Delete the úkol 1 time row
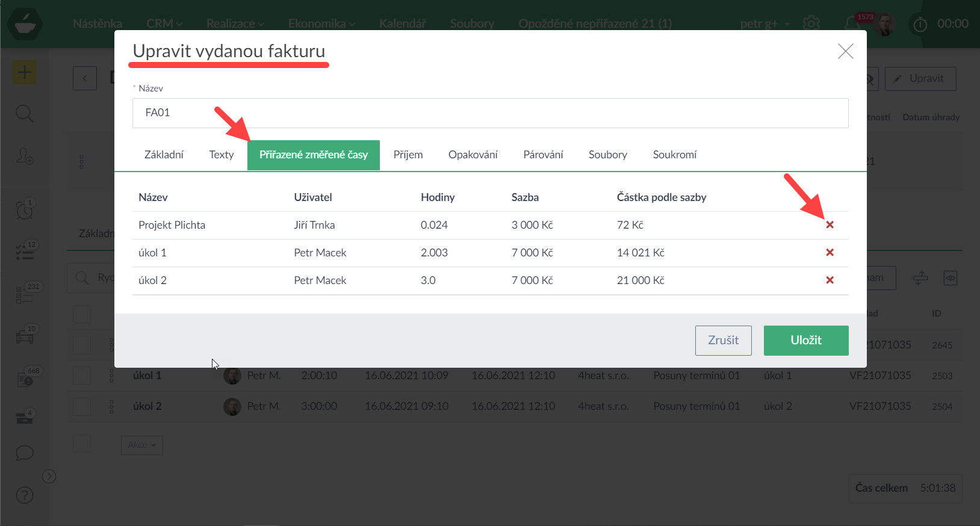The image size is (980, 526). coord(830,252)
